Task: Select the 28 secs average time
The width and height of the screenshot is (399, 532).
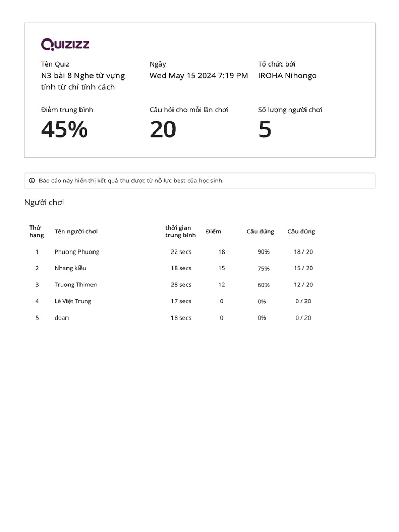Action: 181,285
